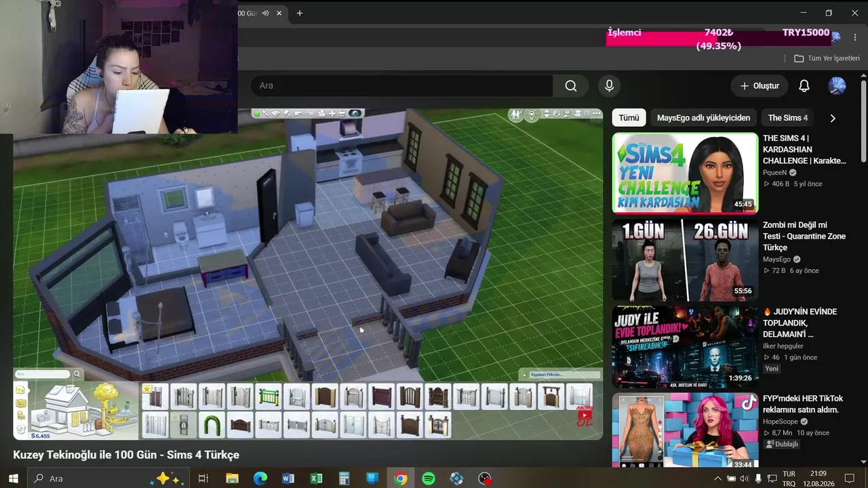Select the green garden gate item
Image resolution: width=868 pixels, height=488 pixels.
click(x=269, y=396)
